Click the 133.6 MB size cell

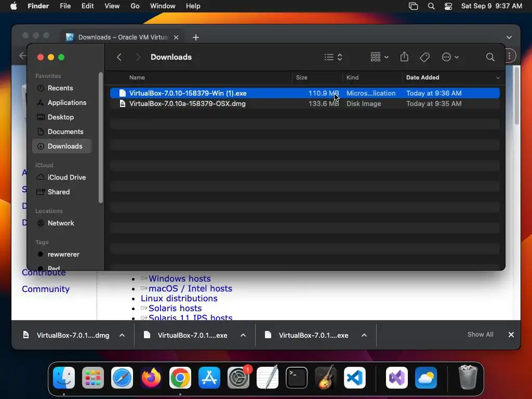(323, 103)
